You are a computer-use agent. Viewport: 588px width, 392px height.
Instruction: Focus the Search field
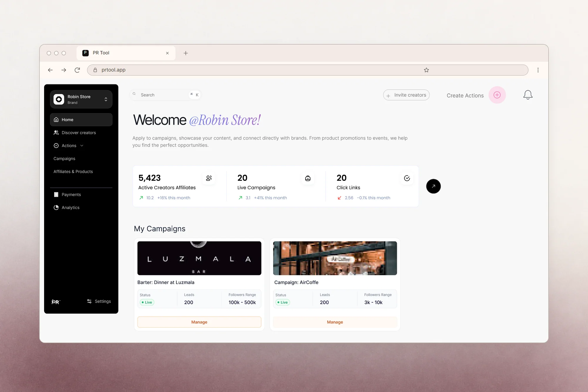(165, 95)
